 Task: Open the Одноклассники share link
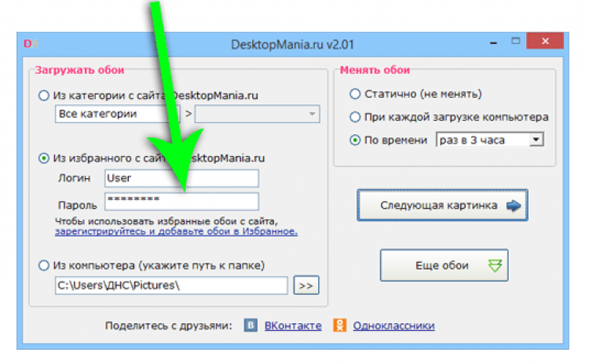393,326
